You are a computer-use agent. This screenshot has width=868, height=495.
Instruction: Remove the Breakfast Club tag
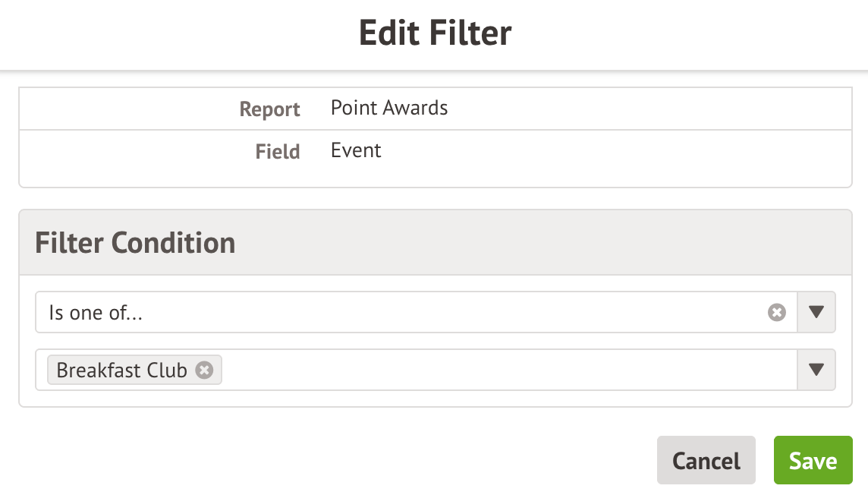click(204, 370)
